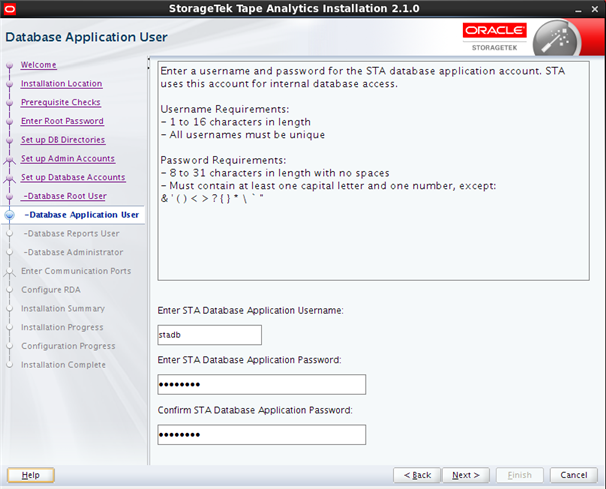Viewport: 606px width, 489px height.
Task: Click the Oracle icon in title bar
Action: [x=9, y=9]
